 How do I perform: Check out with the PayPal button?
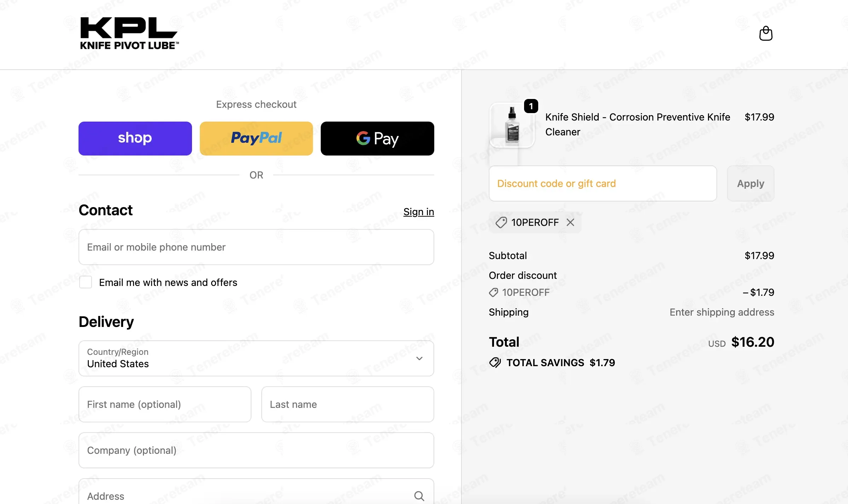click(x=256, y=139)
